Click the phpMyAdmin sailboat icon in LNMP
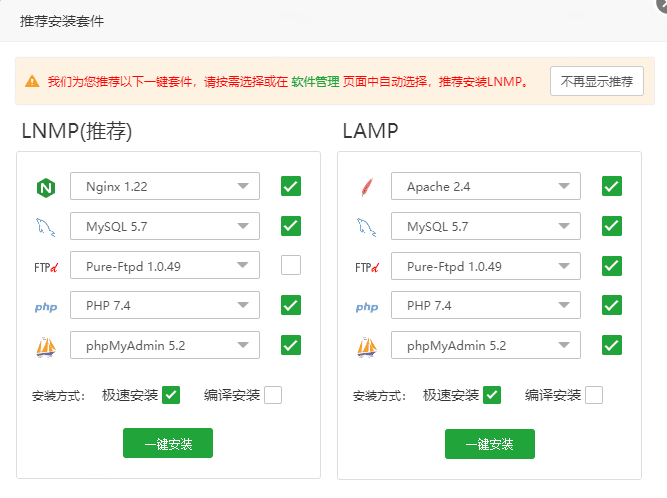 [x=45, y=346]
